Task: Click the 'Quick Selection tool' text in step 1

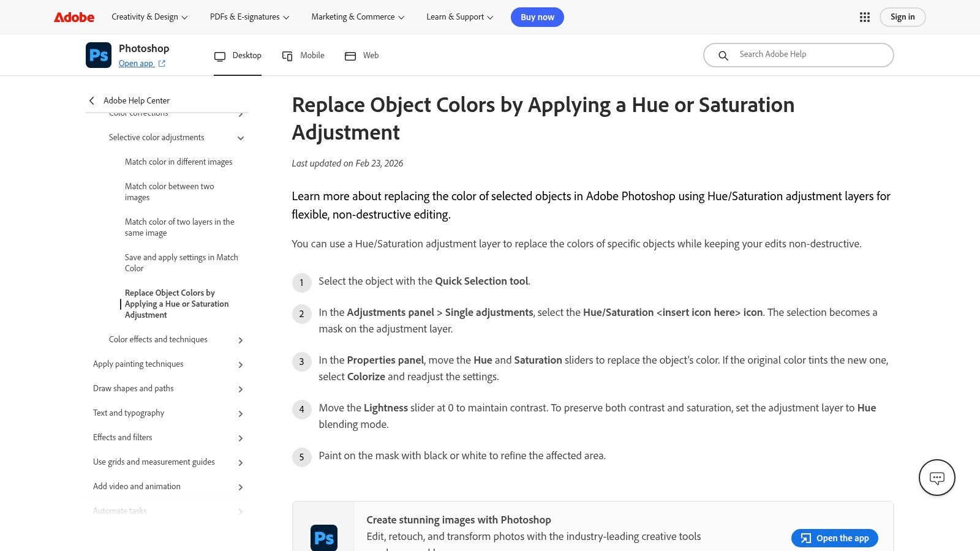Action: (481, 281)
